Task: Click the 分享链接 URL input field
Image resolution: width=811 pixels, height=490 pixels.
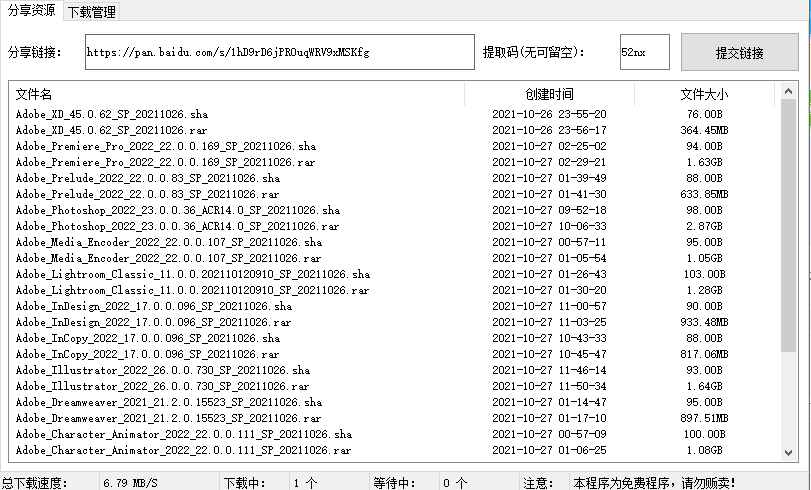Action: pyautogui.click(x=280, y=52)
